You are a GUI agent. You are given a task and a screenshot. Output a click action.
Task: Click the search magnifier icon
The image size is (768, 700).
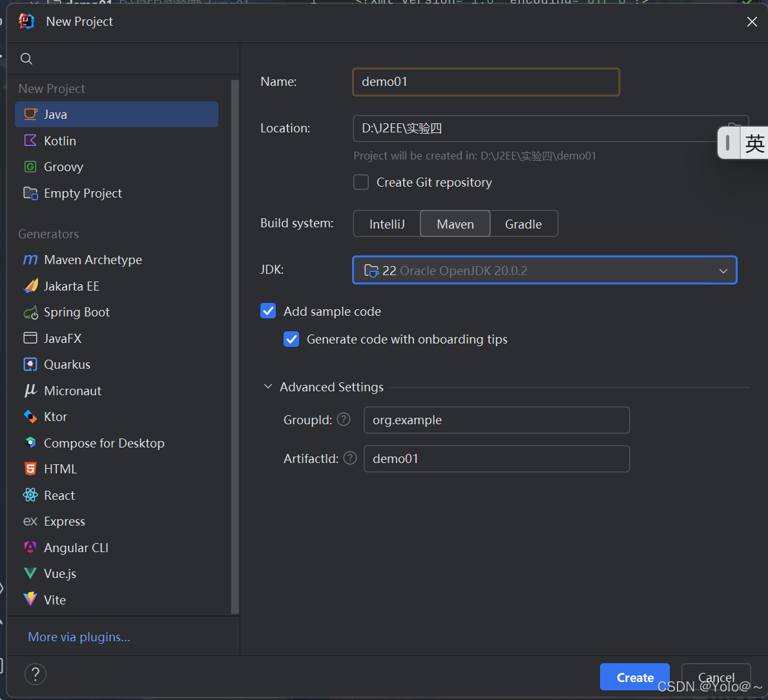pos(26,59)
